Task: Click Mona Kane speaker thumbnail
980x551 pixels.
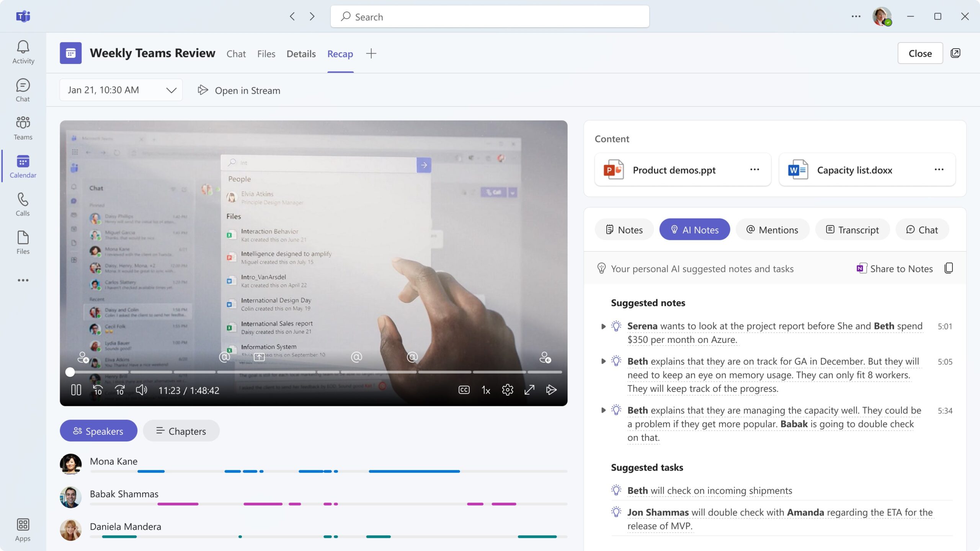Action: coord(70,463)
